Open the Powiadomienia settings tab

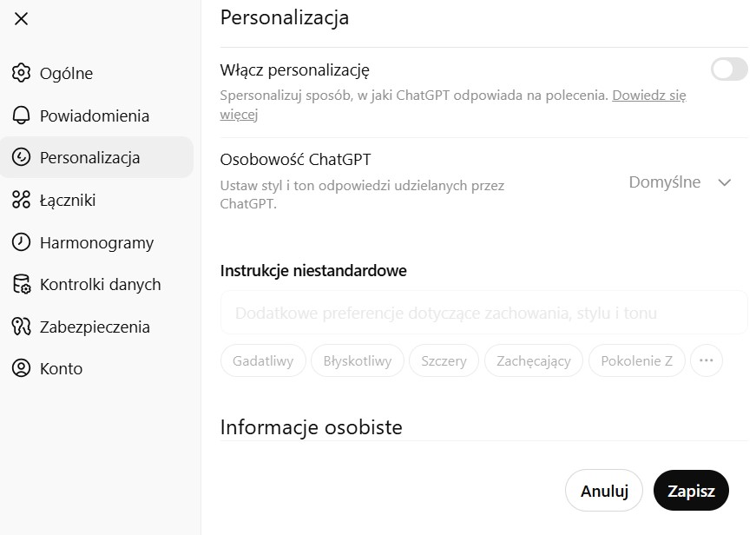[x=94, y=116]
